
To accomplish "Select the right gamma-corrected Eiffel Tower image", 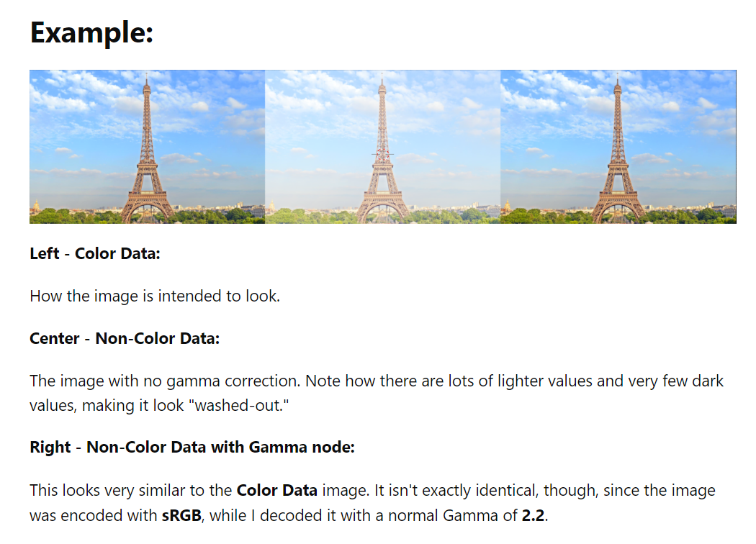I will [618, 147].
